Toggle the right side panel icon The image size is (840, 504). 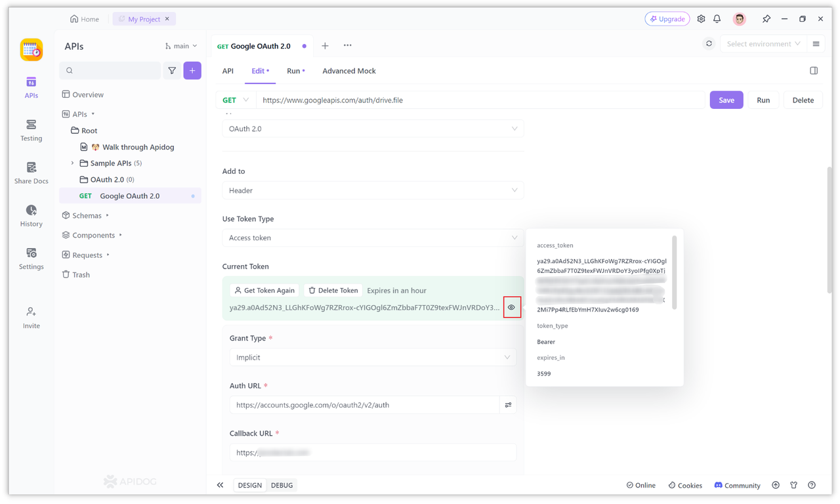pyautogui.click(x=814, y=71)
